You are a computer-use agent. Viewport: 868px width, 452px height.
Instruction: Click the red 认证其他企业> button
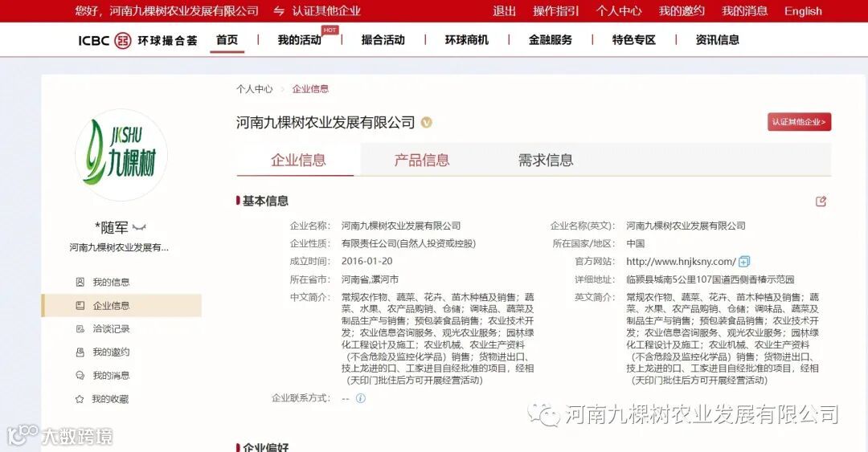799,122
